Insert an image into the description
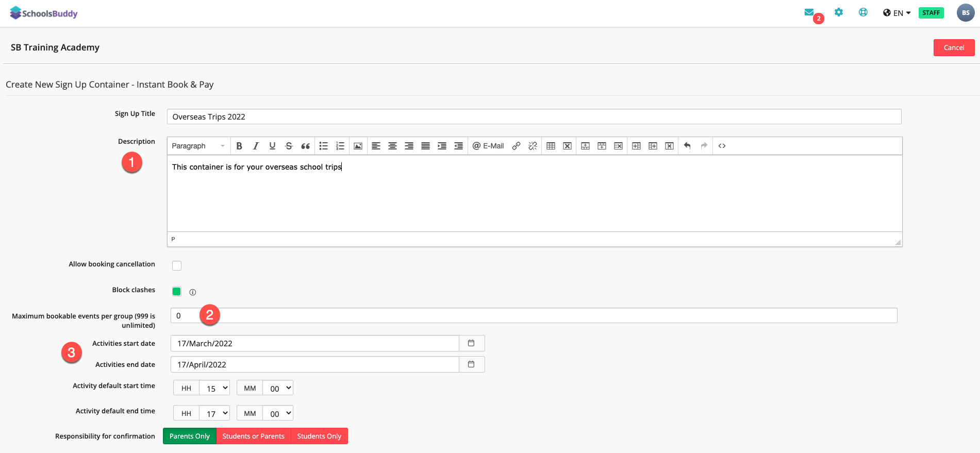The height and width of the screenshot is (453, 980). [x=358, y=146]
